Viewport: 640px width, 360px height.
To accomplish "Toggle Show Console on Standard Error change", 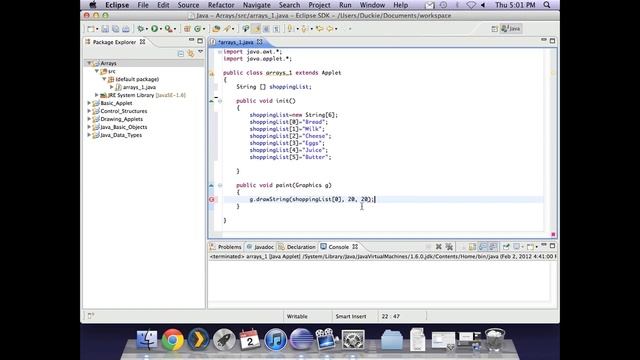I will click(493, 247).
